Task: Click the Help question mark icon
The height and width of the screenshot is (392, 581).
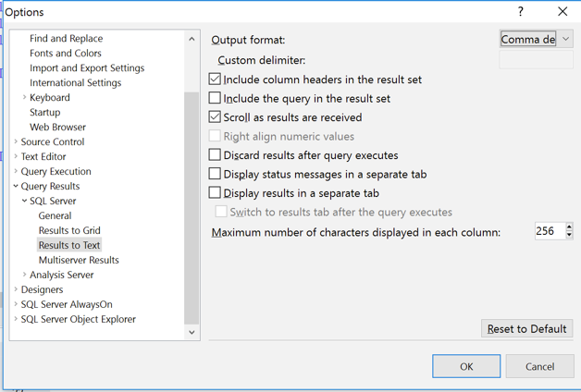Action: (x=521, y=12)
